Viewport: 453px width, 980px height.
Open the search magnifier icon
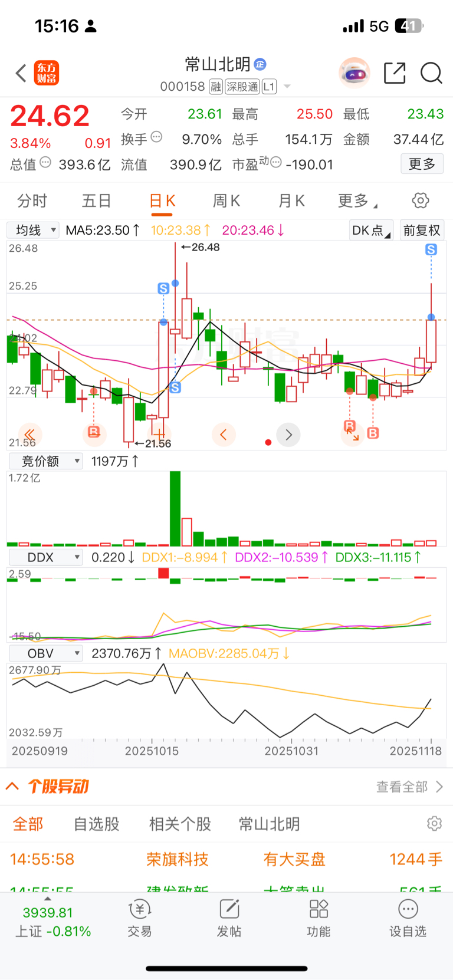[x=431, y=73]
